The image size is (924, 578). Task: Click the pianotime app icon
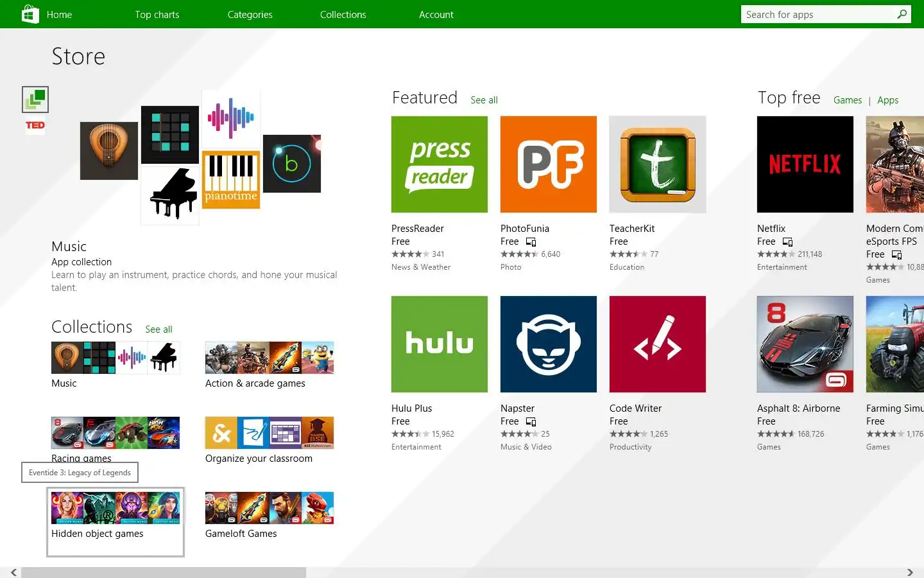point(231,180)
